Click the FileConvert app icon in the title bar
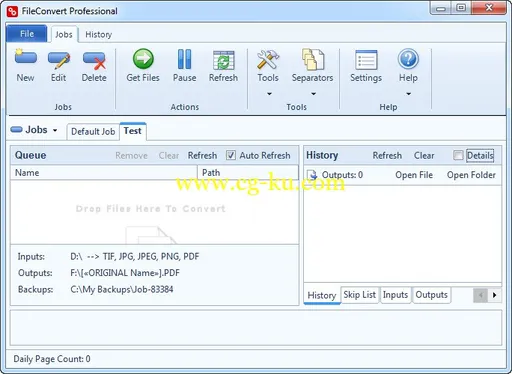 [12, 12]
